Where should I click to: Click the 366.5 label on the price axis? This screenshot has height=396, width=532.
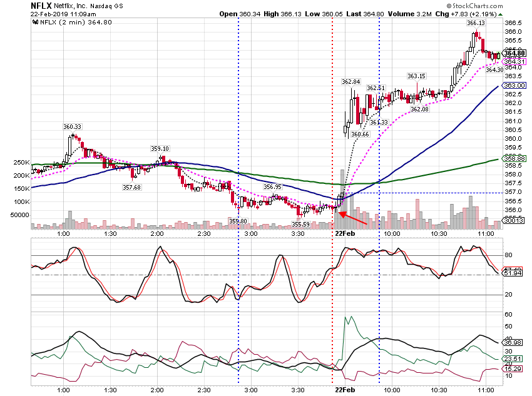513,23
